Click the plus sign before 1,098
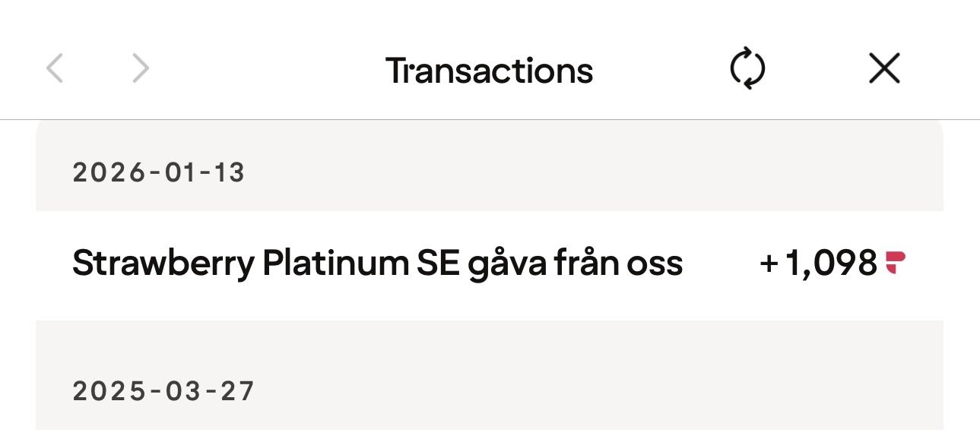Screen dimensions: 980x442 769,264
